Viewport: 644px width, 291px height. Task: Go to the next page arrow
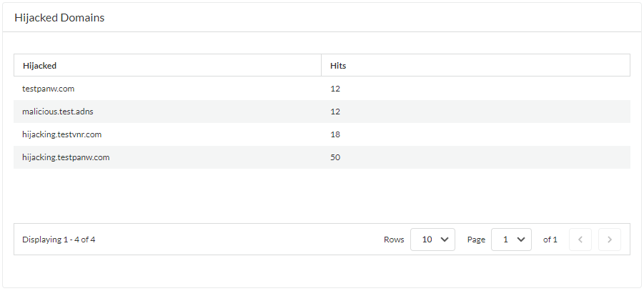(609, 240)
